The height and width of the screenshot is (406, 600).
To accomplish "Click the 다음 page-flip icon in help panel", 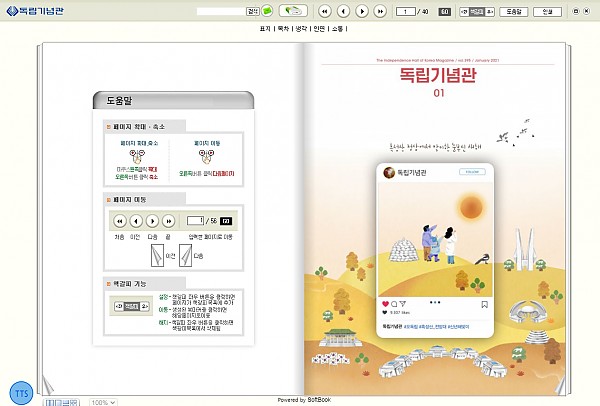I will 186,256.
